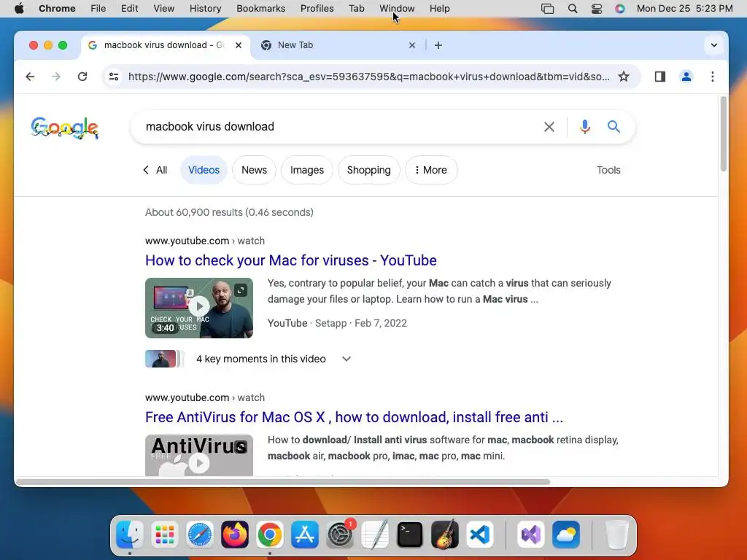Open the Help menu
This screenshot has height=560, width=747.
coord(439,9)
